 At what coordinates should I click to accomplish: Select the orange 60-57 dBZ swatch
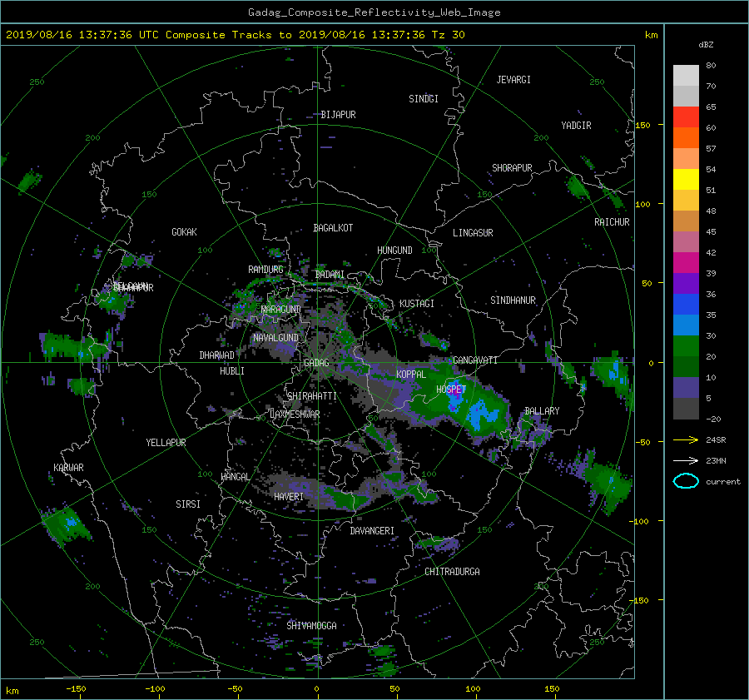point(686,137)
